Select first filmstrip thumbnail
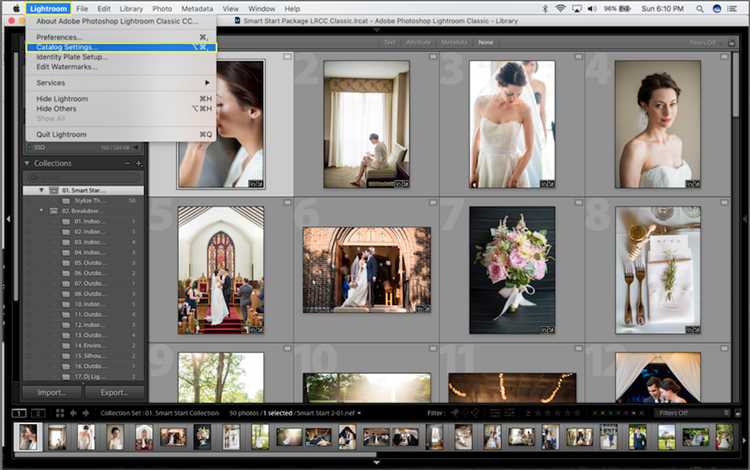The height and width of the screenshot is (470, 750). (x=28, y=437)
